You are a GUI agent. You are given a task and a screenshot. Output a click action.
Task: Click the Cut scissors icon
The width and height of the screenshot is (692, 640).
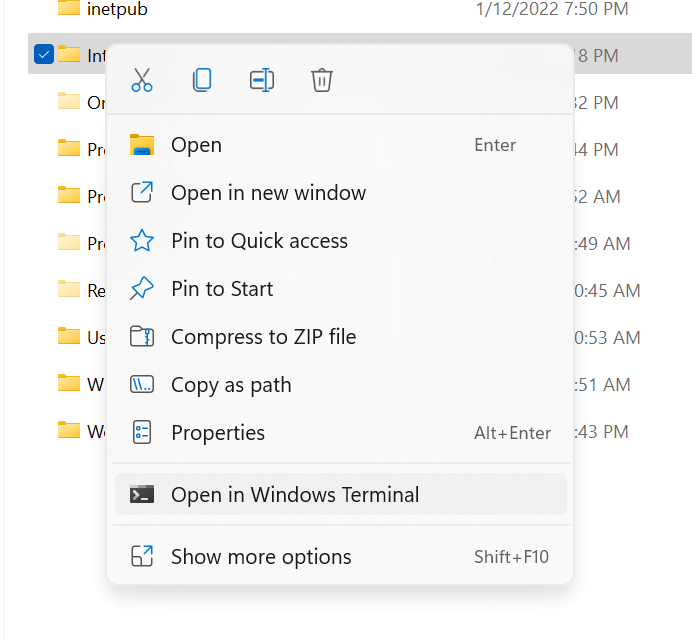[x=142, y=80]
